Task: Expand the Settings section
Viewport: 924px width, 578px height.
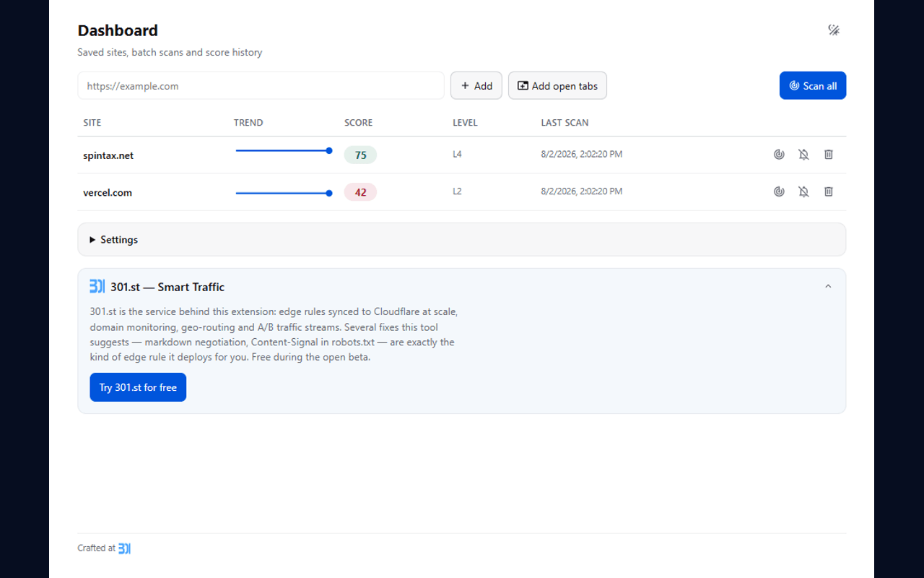Action: coord(462,239)
